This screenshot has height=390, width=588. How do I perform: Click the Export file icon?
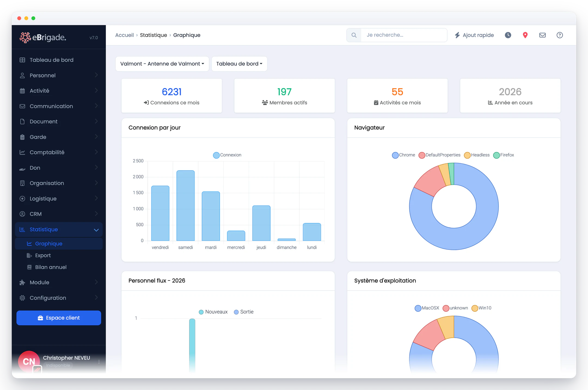29,255
